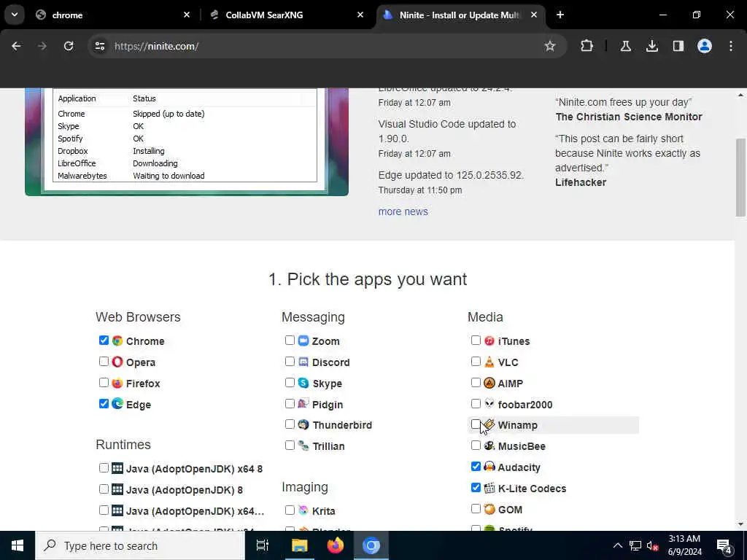
Task: Click the Winamp label
Action: 517,425
